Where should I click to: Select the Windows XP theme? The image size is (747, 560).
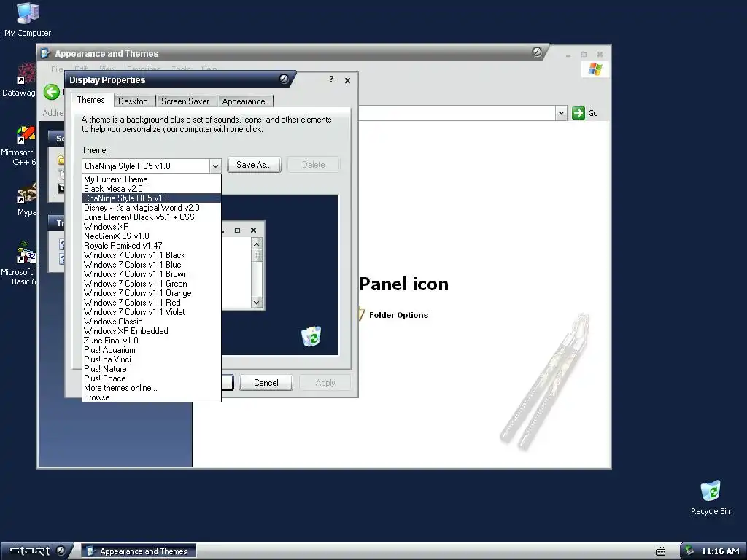pos(152,227)
